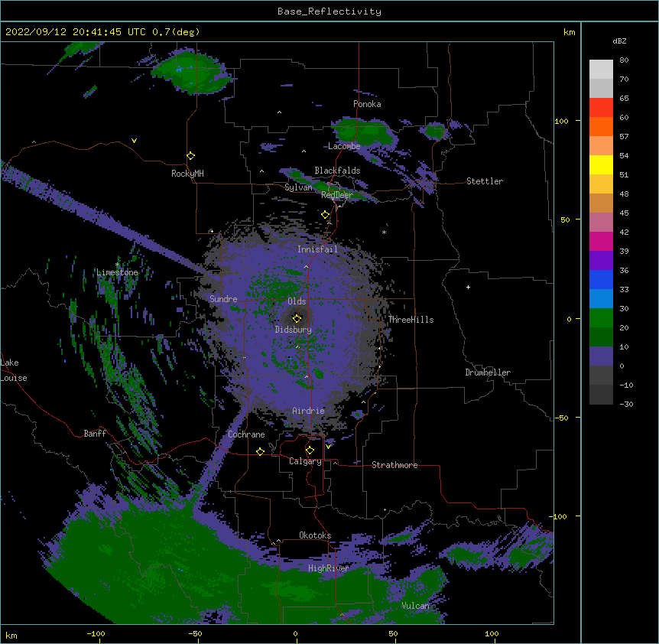Viewport: 659px width, 644px height.
Task: Click the km unit label at bottom left
Action: 11,635
